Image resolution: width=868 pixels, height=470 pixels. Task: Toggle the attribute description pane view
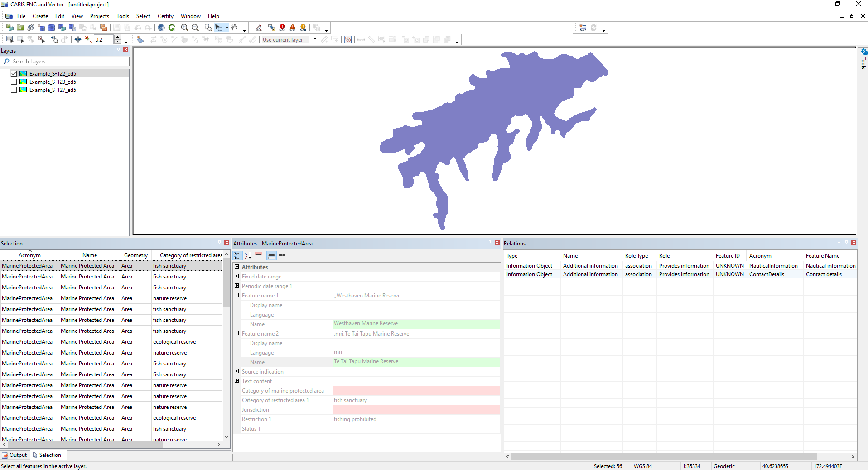click(x=271, y=255)
